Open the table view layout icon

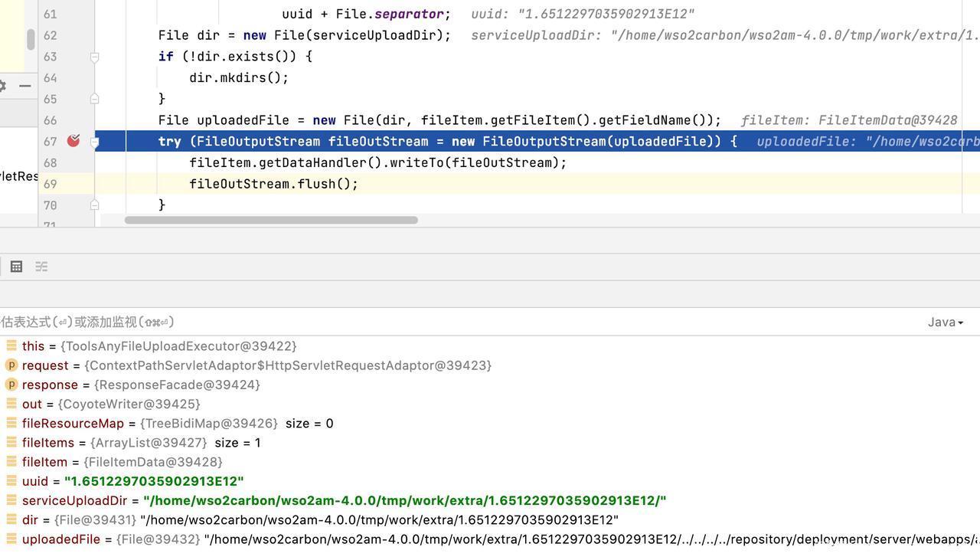pyautogui.click(x=16, y=267)
